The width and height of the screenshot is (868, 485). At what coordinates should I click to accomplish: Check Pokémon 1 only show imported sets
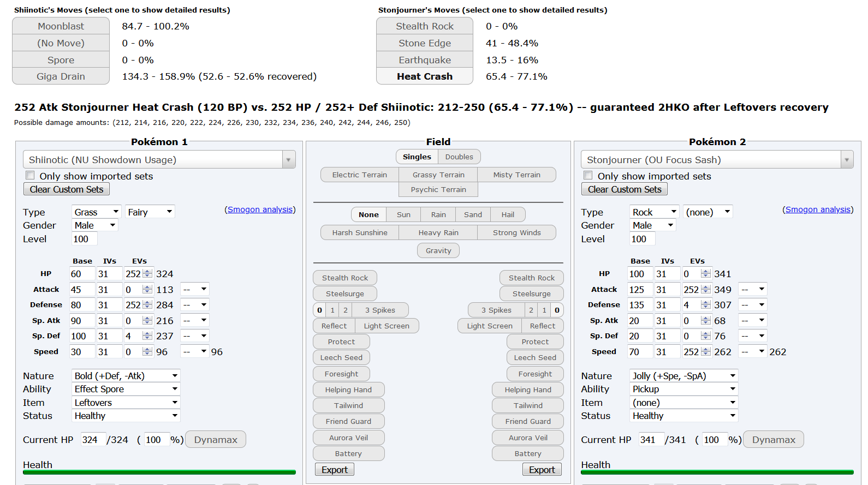[x=30, y=175]
